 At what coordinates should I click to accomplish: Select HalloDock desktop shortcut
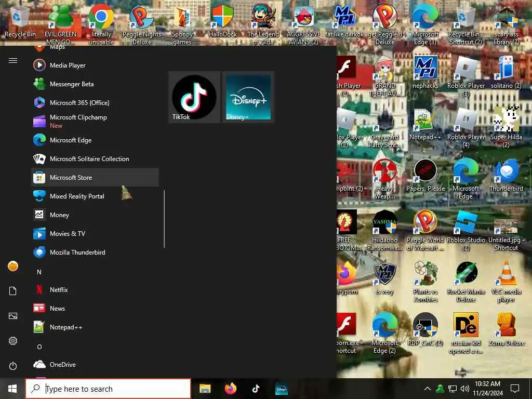222,21
